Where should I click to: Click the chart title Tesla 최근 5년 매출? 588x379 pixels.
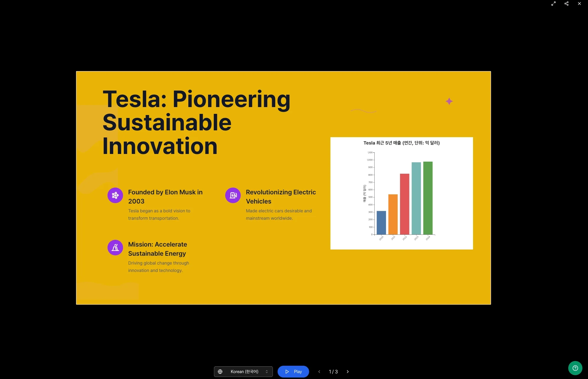click(401, 143)
